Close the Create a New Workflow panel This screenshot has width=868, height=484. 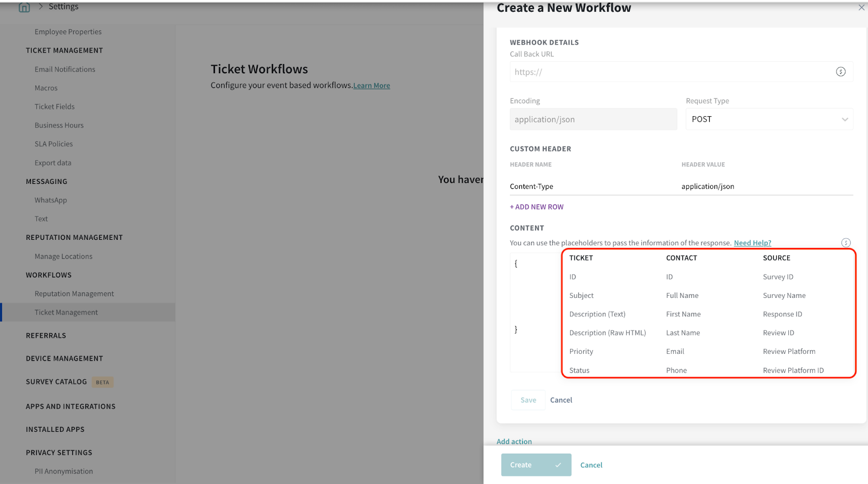pyautogui.click(x=861, y=8)
